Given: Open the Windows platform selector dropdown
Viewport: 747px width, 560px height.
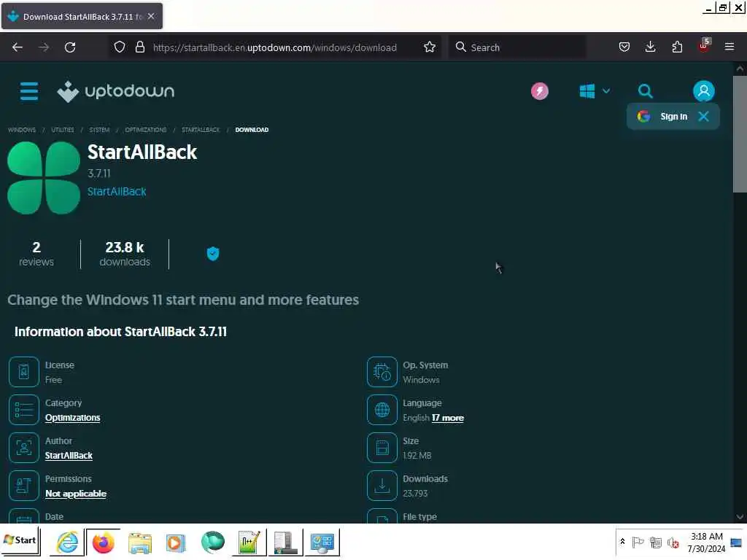Looking at the screenshot, I should pos(595,91).
